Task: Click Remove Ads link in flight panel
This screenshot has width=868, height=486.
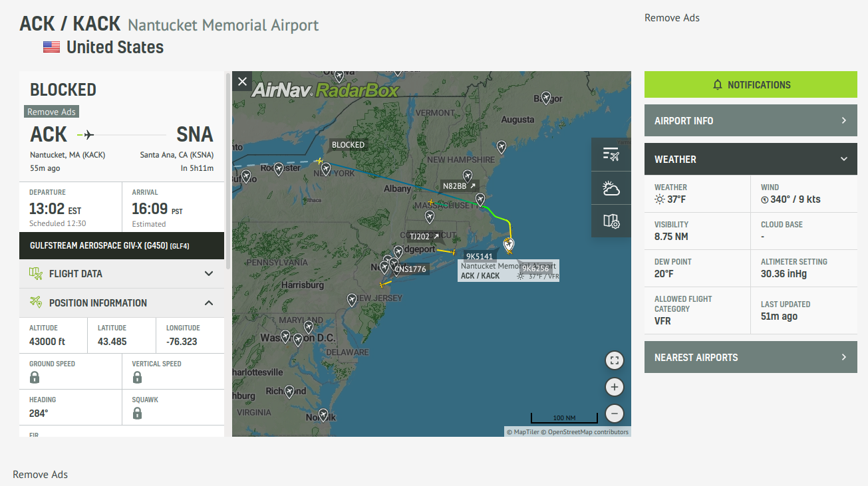Action: [x=51, y=112]
